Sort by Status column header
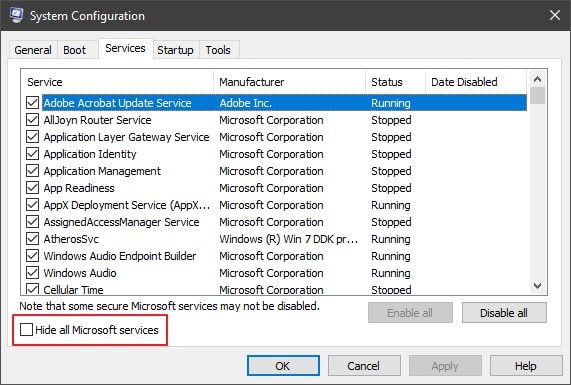 click(395, 82)
